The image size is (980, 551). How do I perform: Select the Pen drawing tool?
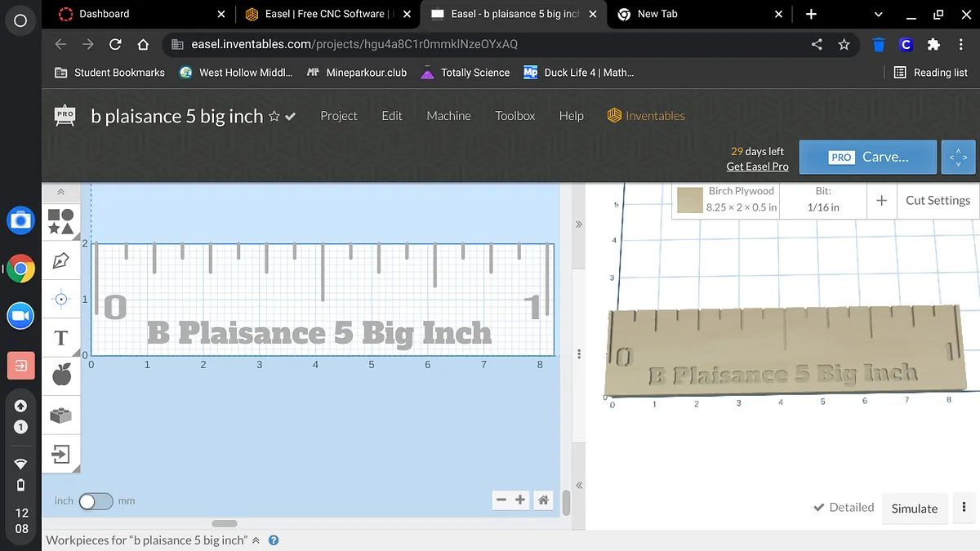pyautogui.click(x=61, y=260)
